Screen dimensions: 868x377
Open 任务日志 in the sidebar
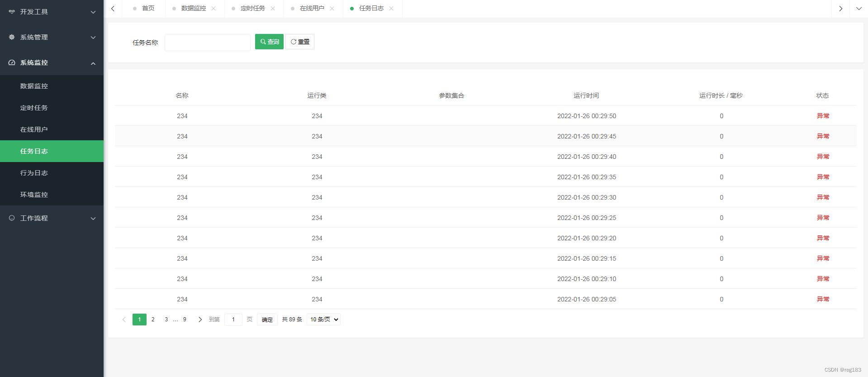pyautogui.click(x=52, y=151)
